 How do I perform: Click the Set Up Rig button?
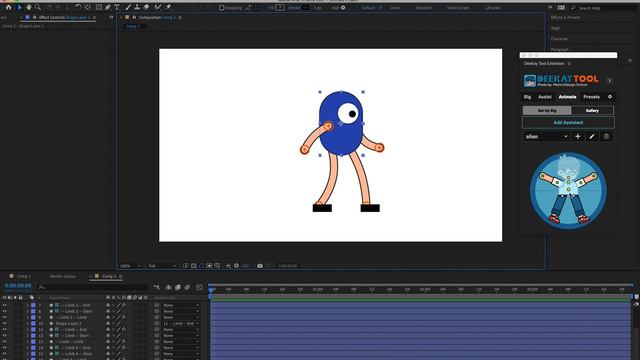click(547, 111)
